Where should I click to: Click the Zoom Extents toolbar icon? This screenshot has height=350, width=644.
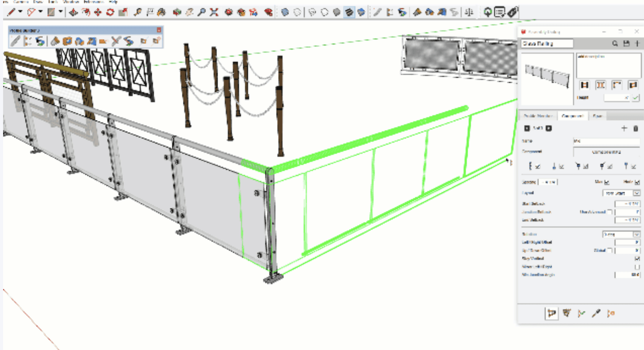coord(214,12)
